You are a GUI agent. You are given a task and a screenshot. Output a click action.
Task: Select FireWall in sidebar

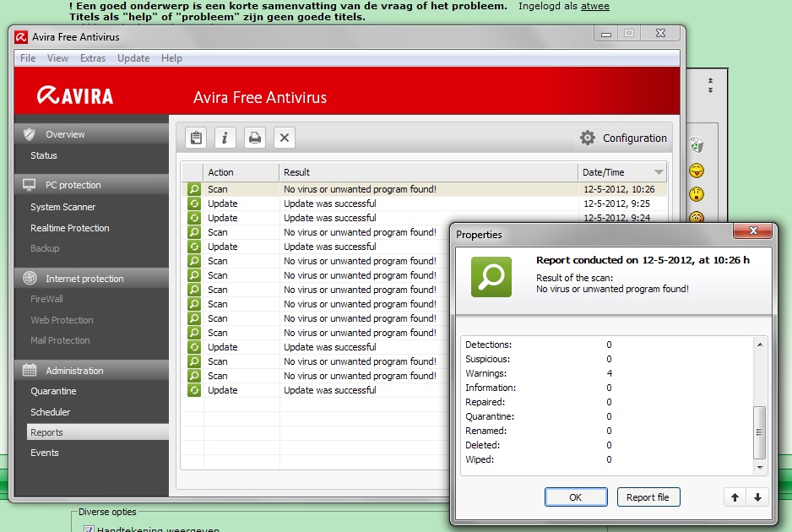46,299
